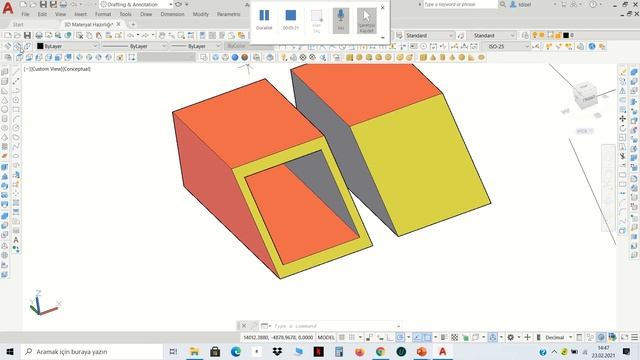This screenshot has width=640, height=360.
Task: Click the Custom View Conceptual viewport label
Action: (x=57, y=69)
